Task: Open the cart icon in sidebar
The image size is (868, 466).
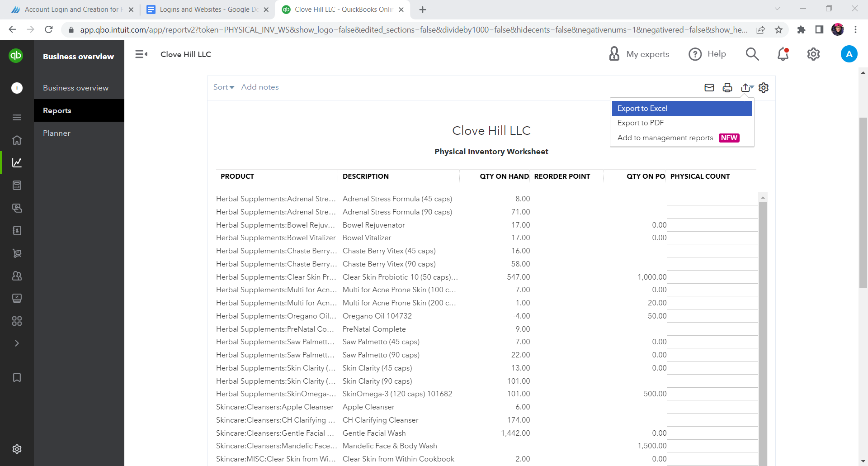Action: 17,253
